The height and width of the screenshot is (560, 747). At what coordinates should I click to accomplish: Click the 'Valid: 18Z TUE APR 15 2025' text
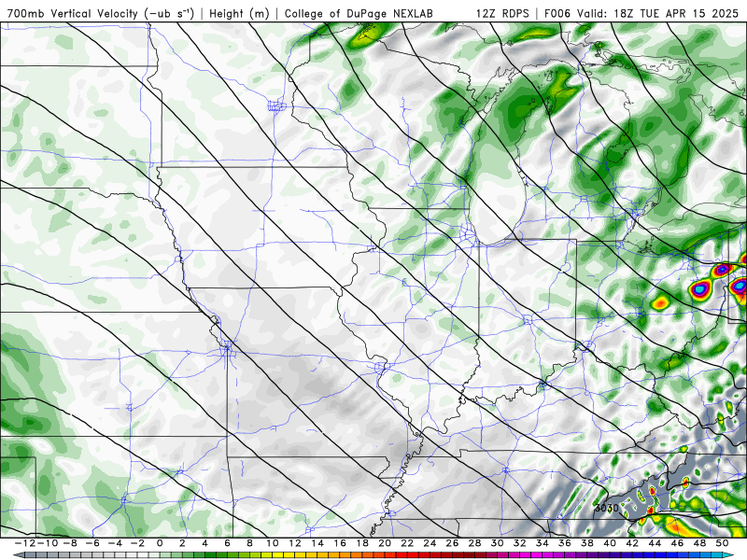click(660, 14)
